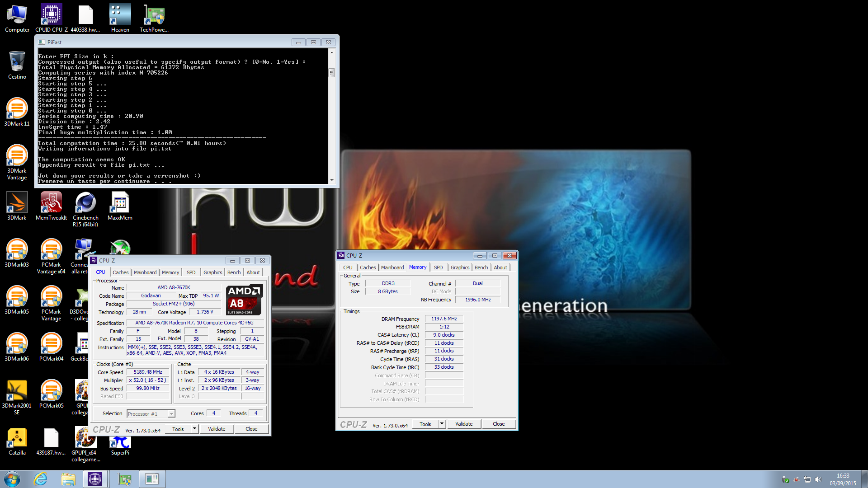
Task: Click Tools button in right CPU-Z window
Action: click(x=425, y=424)
